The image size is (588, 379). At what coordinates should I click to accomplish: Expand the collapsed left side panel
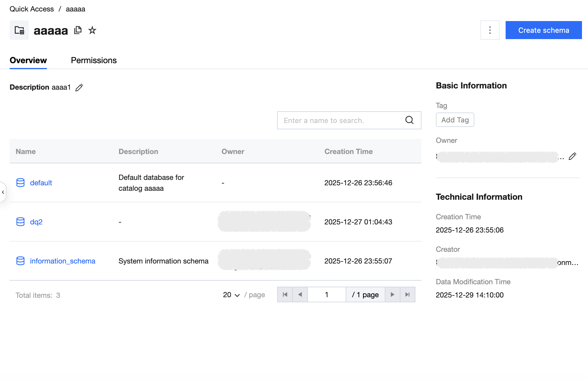[x=3, y=192]
